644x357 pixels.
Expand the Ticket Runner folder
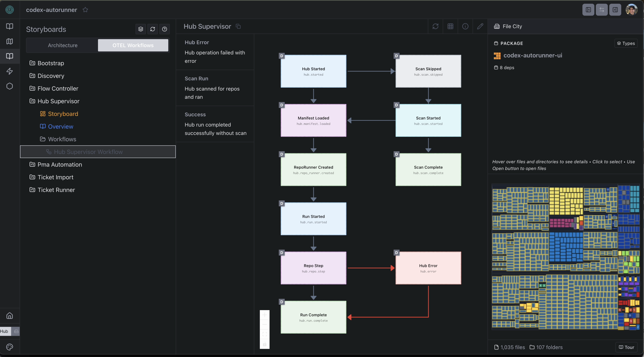[56, 190]
